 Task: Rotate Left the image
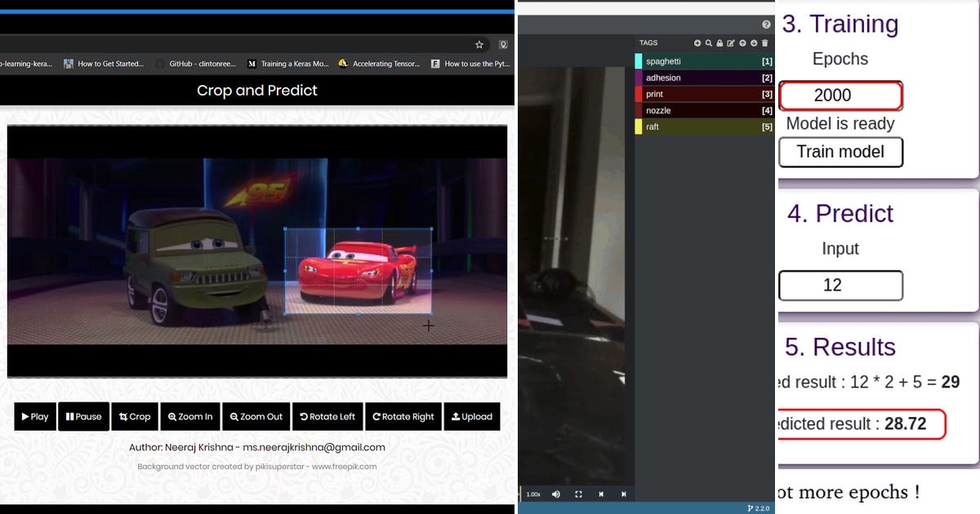pyautogui.click(x=327, y=416)
